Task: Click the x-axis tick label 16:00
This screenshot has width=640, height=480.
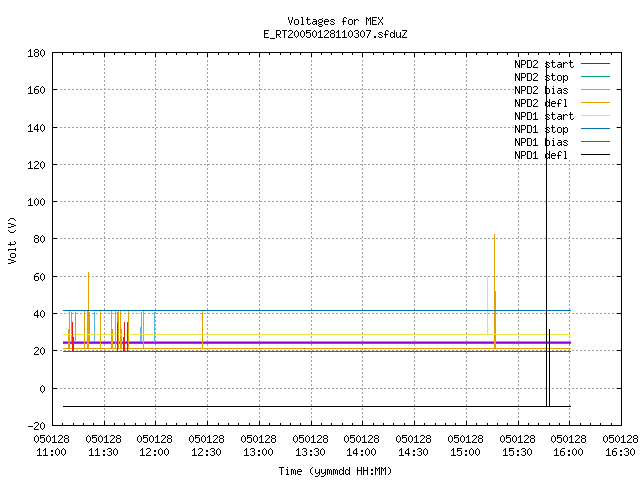Action: click(x=569, y=452)
